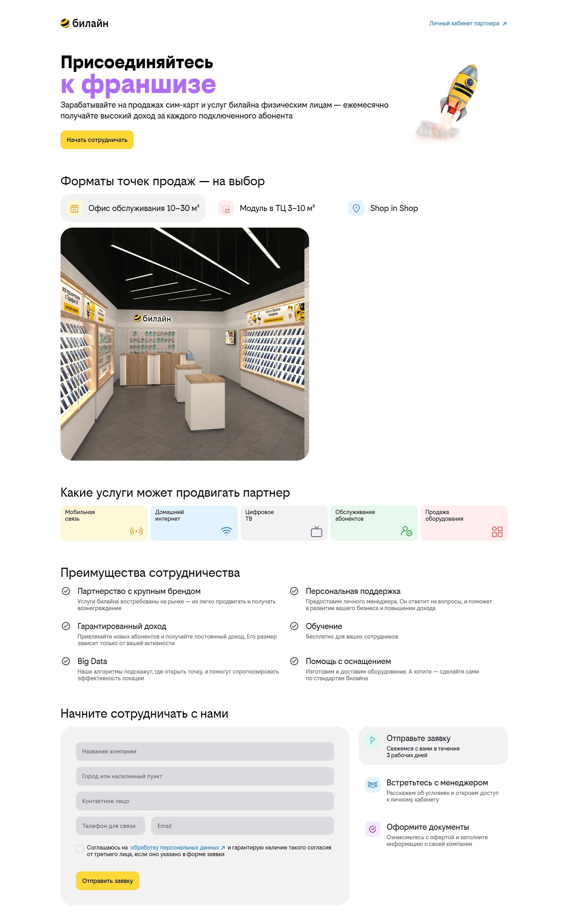
Task: Click the Встретьтесь с менеджером step title
Action: pos(437,783)
